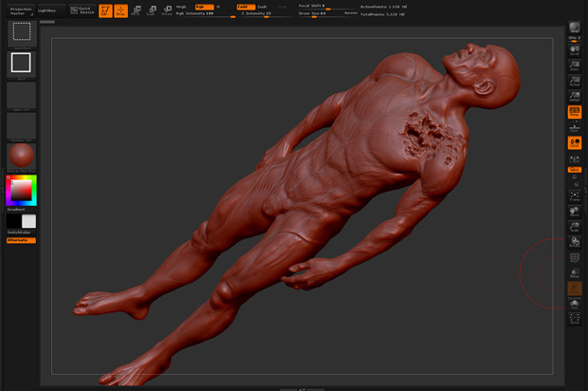Click the Rotate view icon in right shelf
The height and width of the screenshot is (391, 588).
tap(575, 242)
